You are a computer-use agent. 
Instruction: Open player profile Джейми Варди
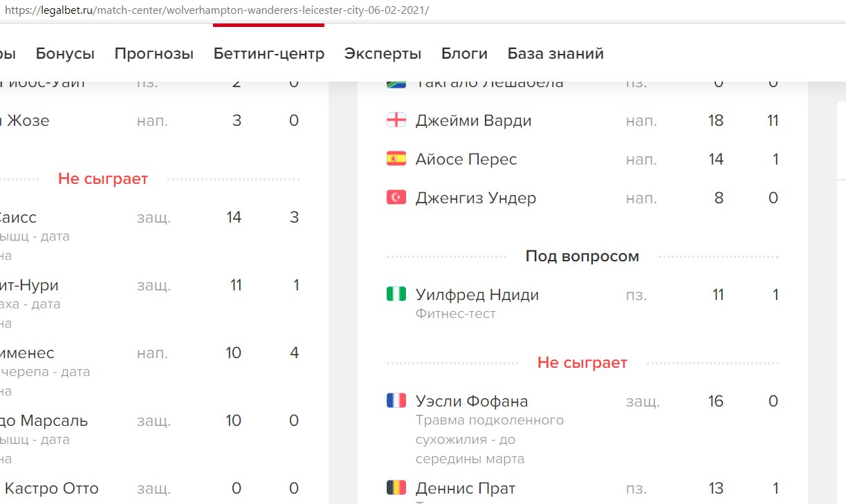tap(473, 121)
